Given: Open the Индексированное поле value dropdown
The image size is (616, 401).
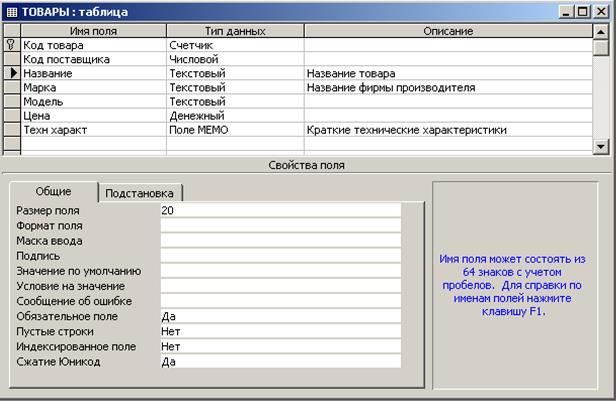Looking at the screenshot, I should (x=279, y=347).
